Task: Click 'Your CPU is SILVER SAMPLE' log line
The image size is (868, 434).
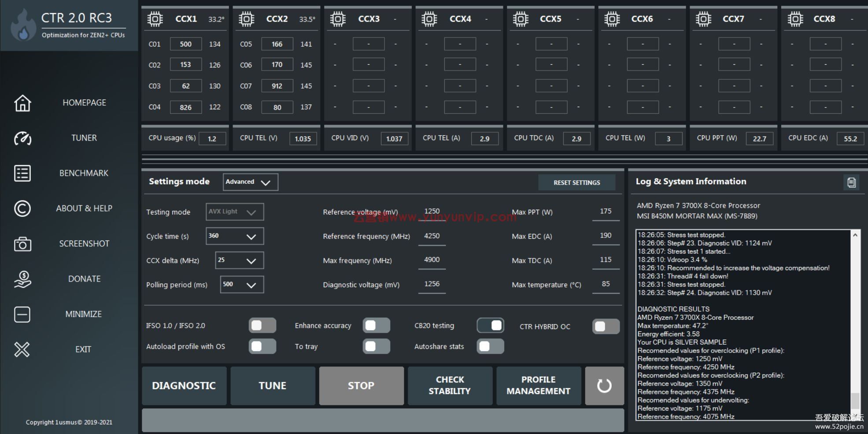Action: 682,342
